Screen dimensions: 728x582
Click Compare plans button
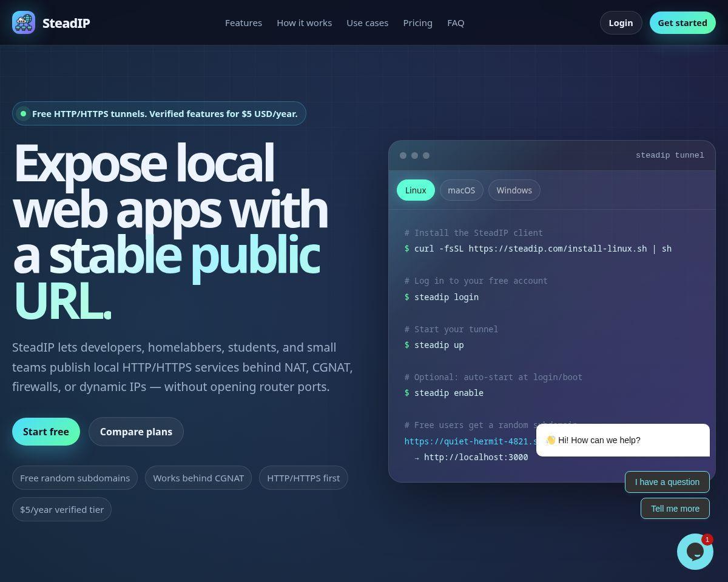[x=136, y=432]
